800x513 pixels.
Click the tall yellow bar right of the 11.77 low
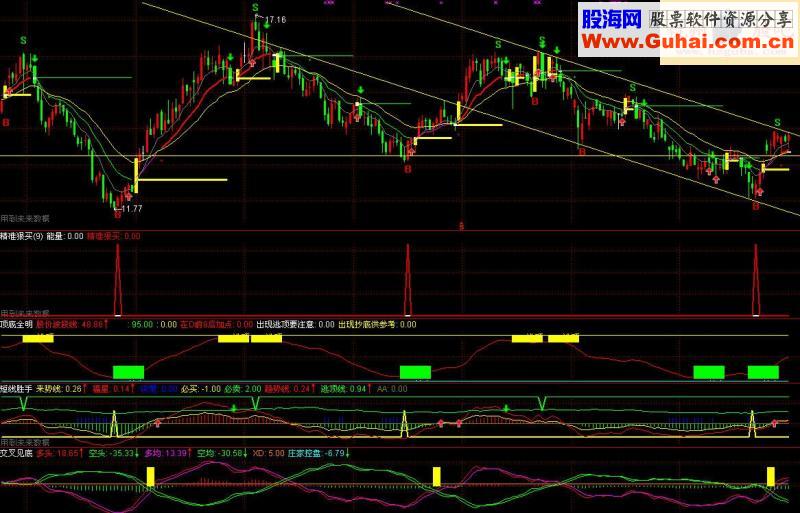tap(136, 176)
